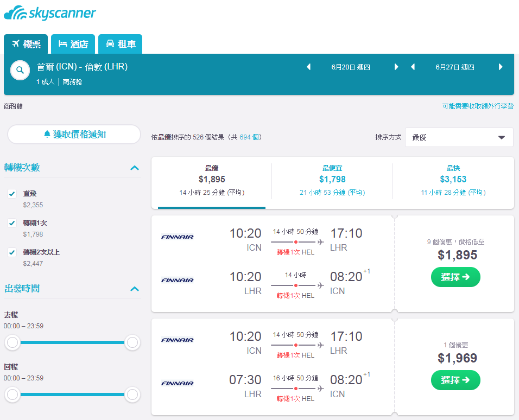Uncheck the 直飛 direct flight checkbox
This screenshot has height=420, width=519.
point(12,194)
